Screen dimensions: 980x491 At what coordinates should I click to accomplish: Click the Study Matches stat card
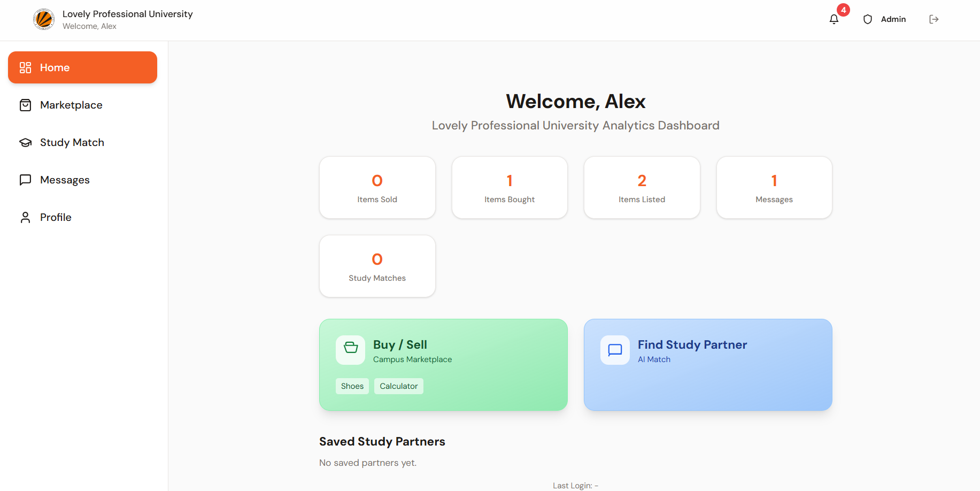point(377,266)
